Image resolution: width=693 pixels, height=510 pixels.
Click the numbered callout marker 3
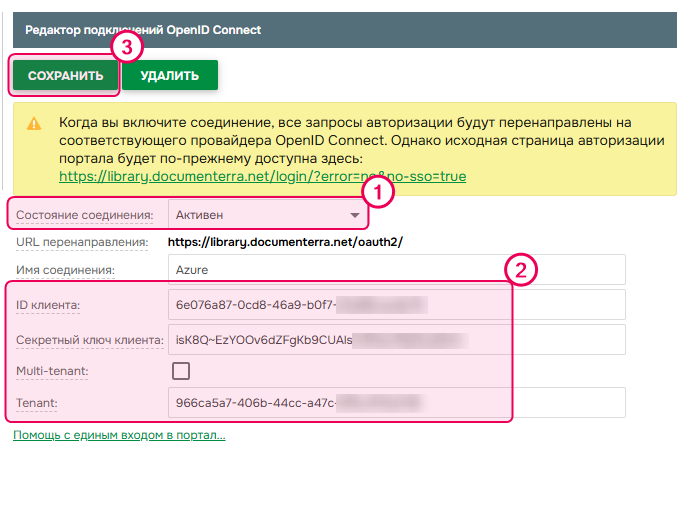click(125, 46)
